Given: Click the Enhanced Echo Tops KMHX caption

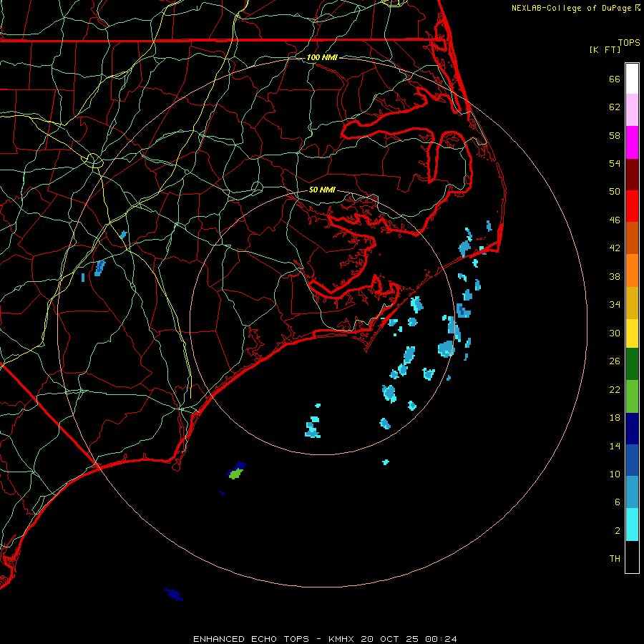Looking at the screenshot, I should 325,639.
